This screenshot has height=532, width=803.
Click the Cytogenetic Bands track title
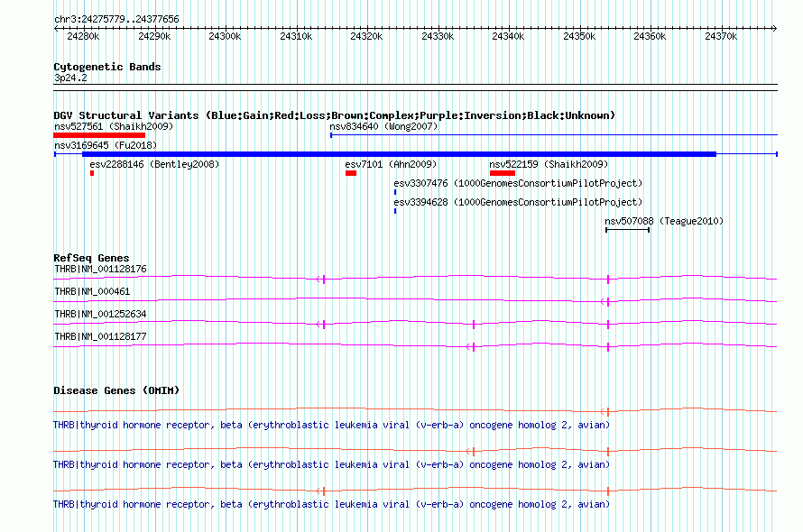pyautogui.click(x=107, y=67)
